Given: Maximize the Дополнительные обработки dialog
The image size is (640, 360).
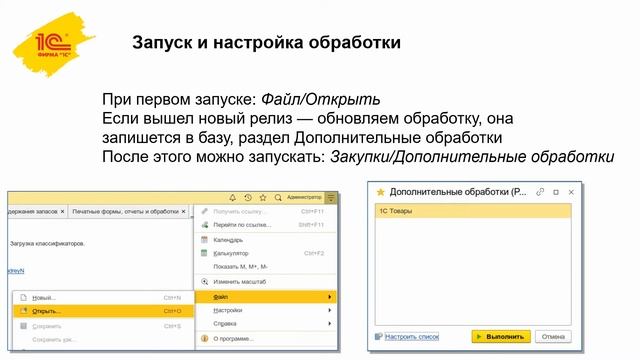Looking at the screenshot, I should tap(556, 192).
